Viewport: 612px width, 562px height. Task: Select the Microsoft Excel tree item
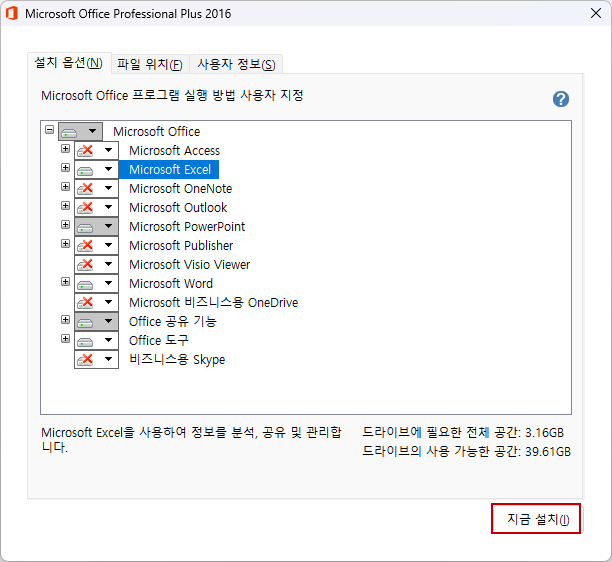tap(169, 169)
